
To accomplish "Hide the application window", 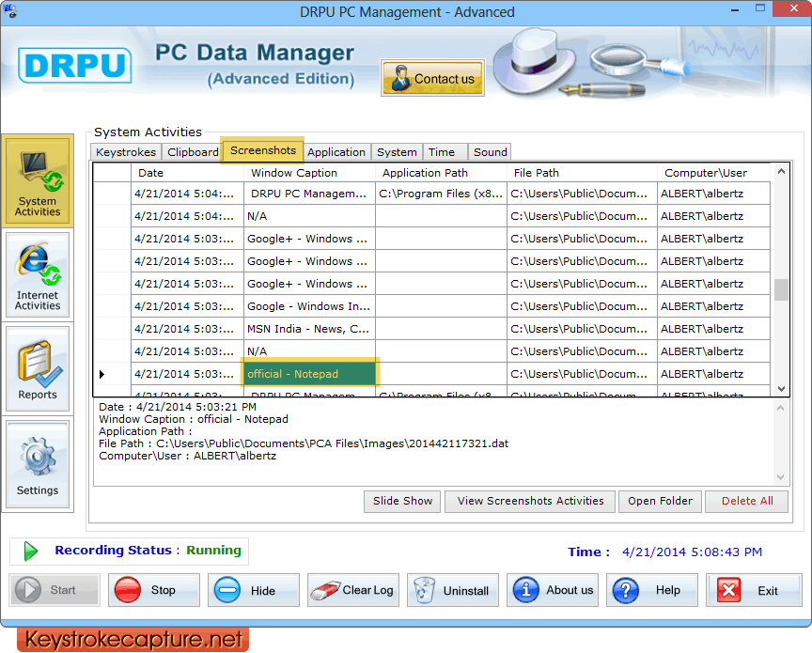I will [x=253, y=590].
